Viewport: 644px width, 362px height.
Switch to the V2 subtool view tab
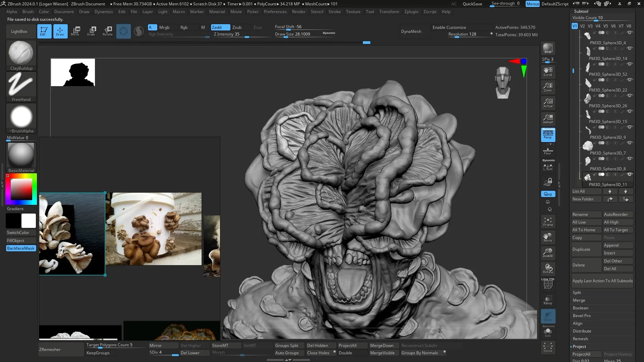click(x=582, y=26)
